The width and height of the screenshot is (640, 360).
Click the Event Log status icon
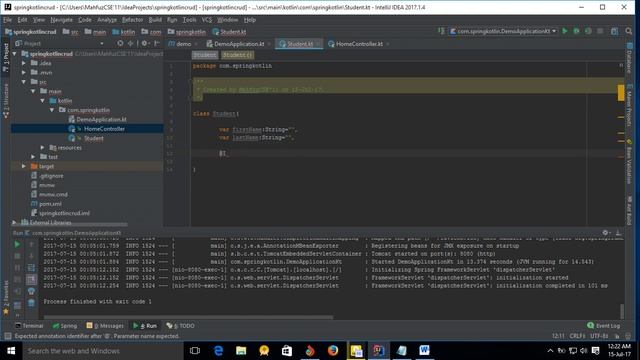[x=603, y=326]
